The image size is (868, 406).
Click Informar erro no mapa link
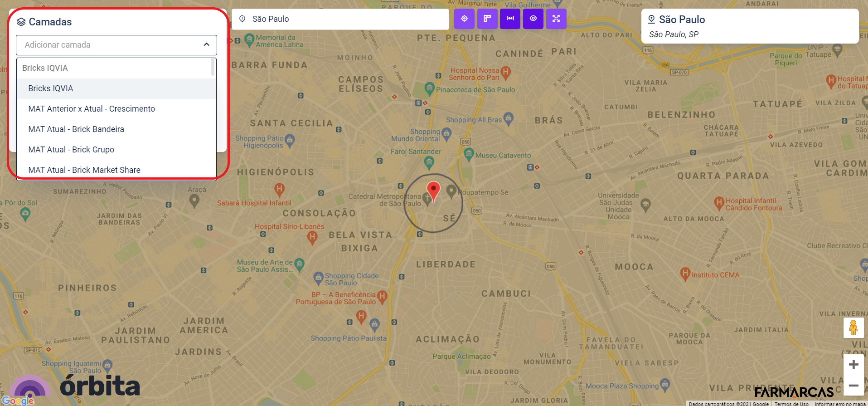click(839, 403)
